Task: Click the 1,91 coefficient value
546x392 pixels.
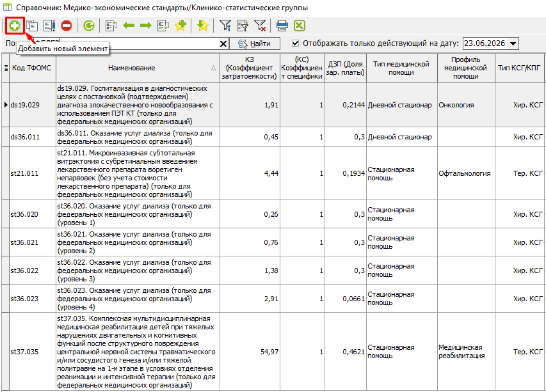Action: [271, 105]
